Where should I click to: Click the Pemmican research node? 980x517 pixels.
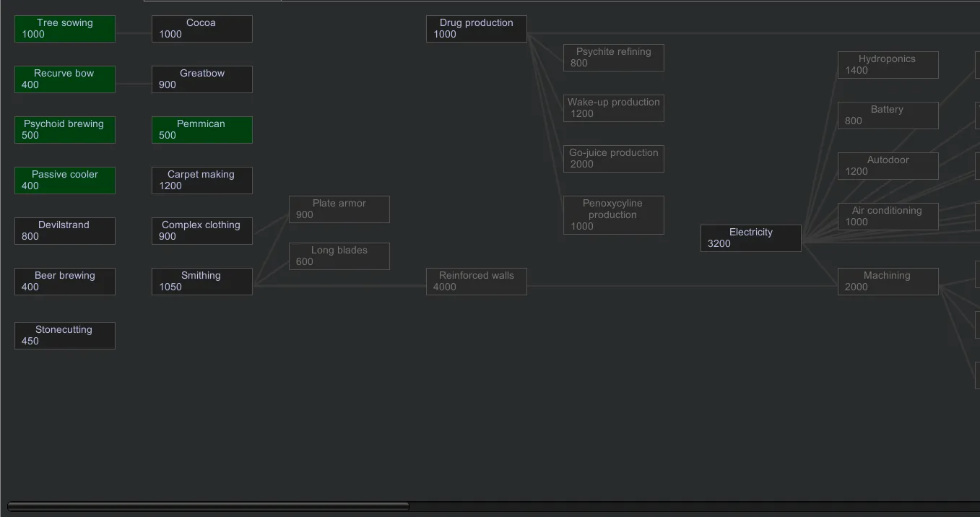(202, 130)
